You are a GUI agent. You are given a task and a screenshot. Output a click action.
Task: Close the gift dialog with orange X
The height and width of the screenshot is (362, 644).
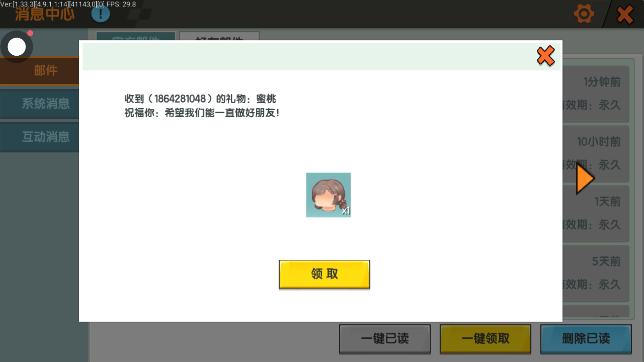[545, 56]
